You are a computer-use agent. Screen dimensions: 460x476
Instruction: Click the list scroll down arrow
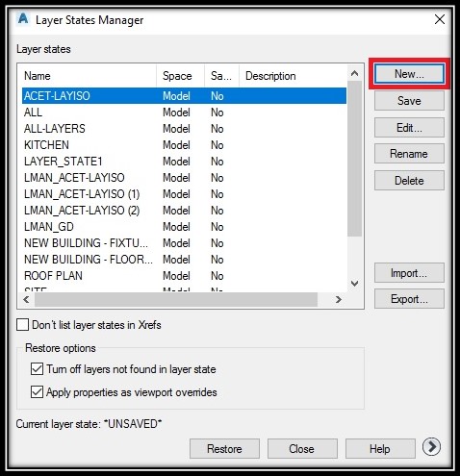coord(354,284)
